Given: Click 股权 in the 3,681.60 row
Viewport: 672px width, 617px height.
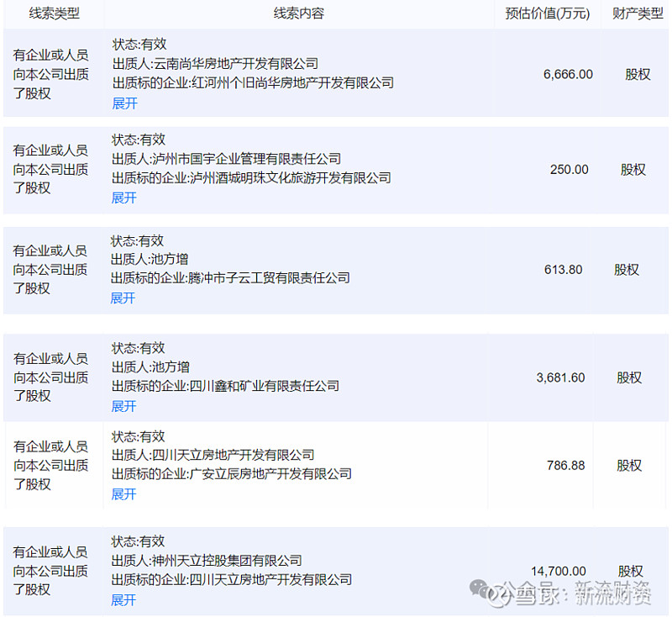Looking at the screenshot, I should [x=629, y=377].
